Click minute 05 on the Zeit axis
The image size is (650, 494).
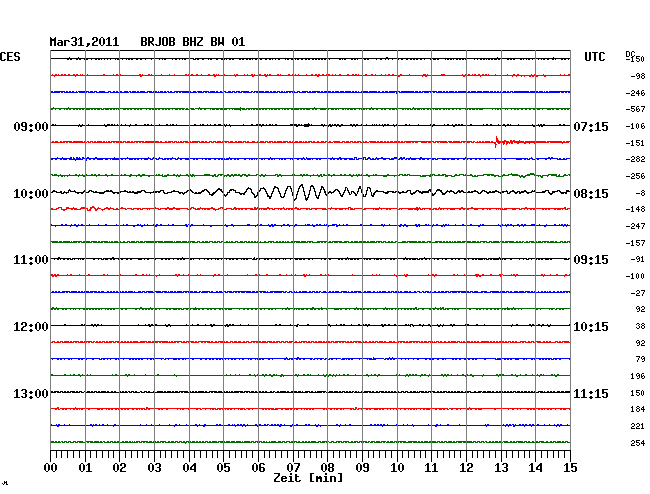[223, 468]
